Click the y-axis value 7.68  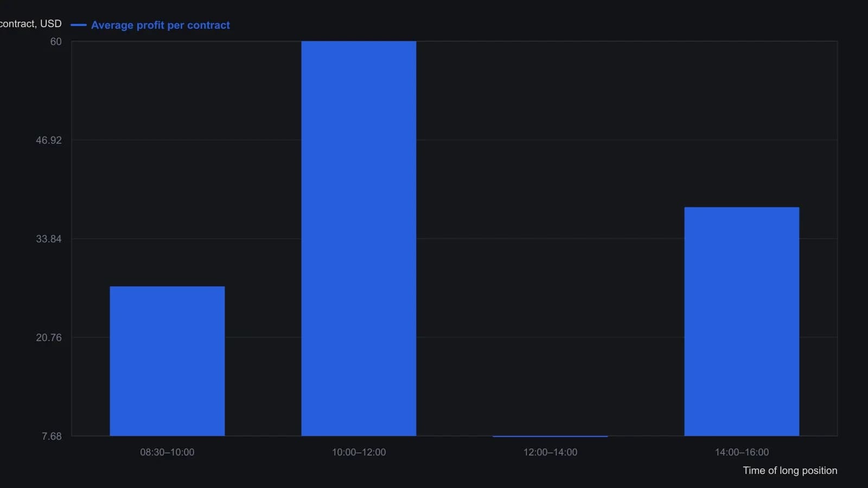(x=52, y=436)
